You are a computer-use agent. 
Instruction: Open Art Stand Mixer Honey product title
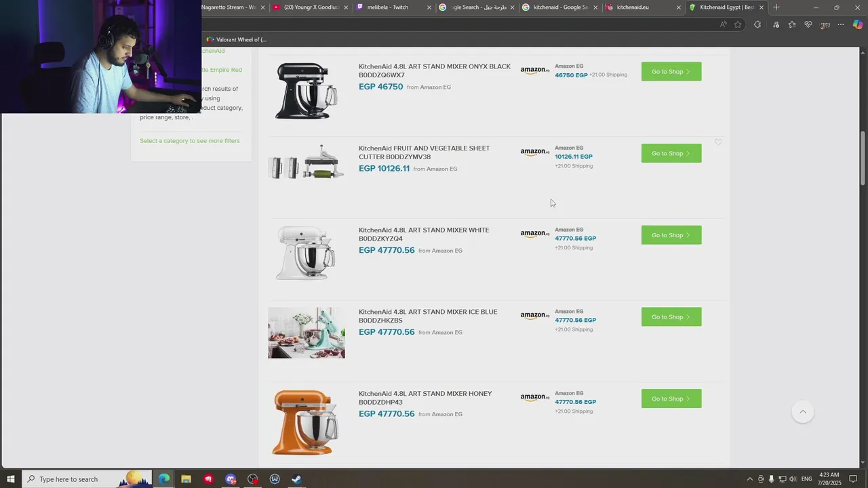[425, 398]
